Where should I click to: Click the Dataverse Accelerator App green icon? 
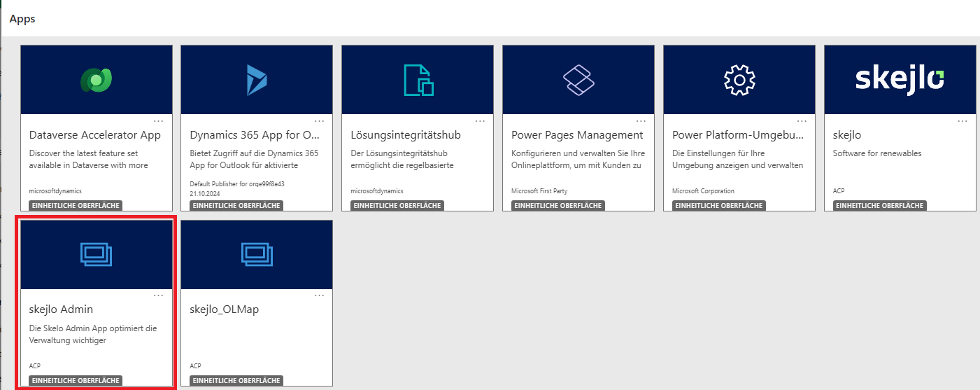97,80
